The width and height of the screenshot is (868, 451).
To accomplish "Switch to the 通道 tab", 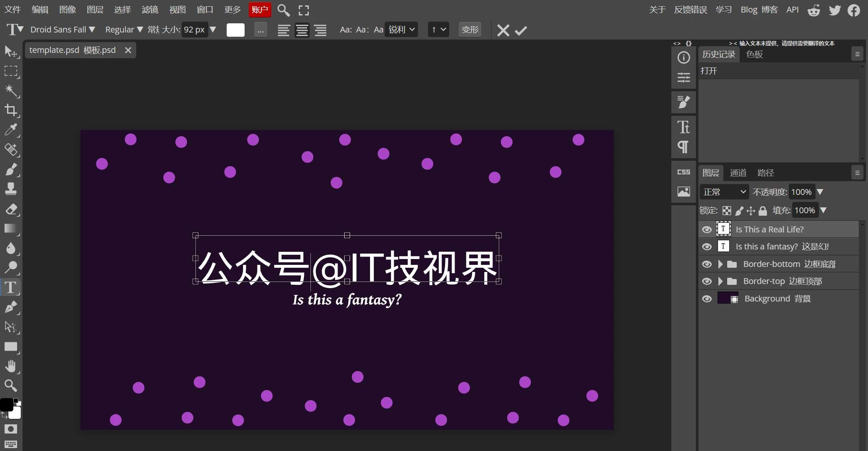I will tap(738, 173).
